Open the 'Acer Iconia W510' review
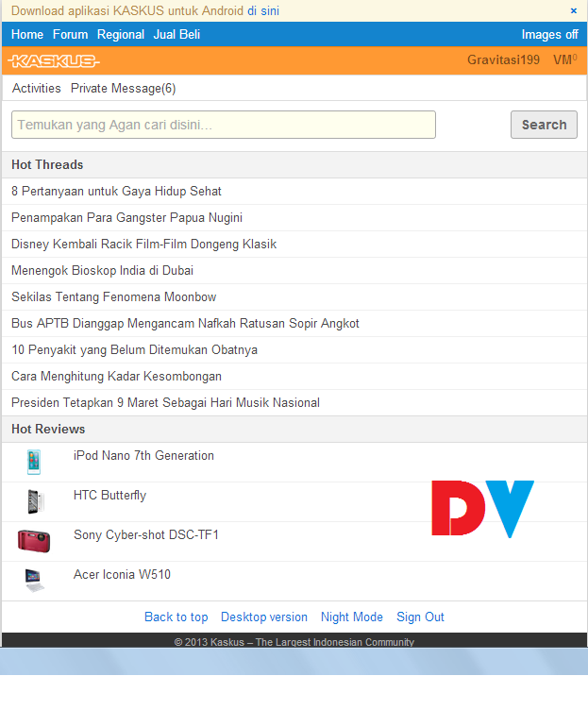588x710 pixels. (x=122, y=575)
